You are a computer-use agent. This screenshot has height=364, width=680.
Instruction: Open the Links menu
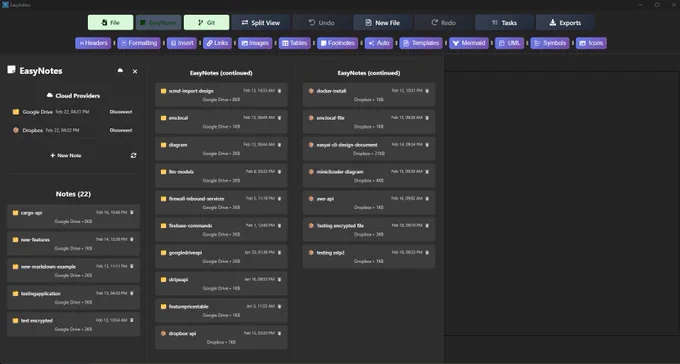pyautogui.click(x=217, y=43)
